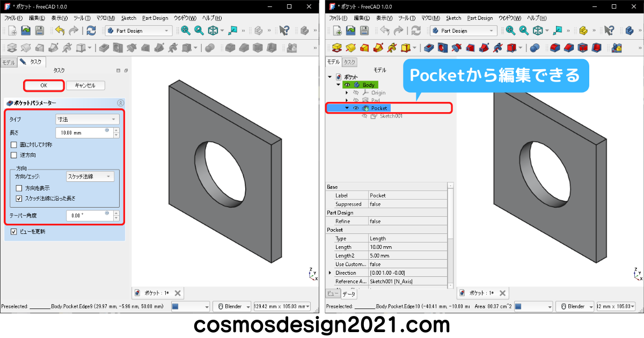Switch to the ビュー property tab
Image resolution: width=644 pixels, height=338 pixels.
(333, 293)
